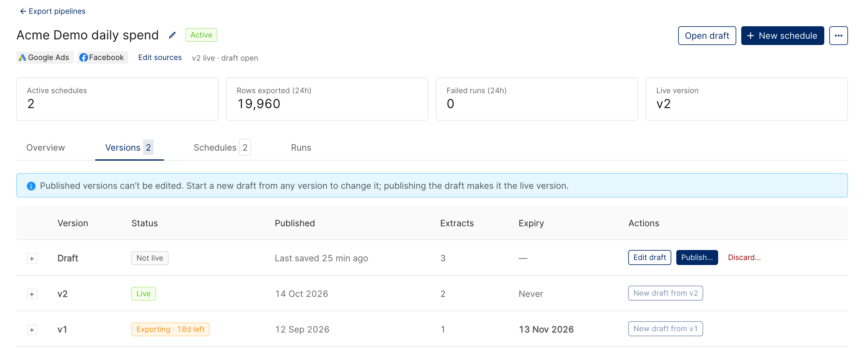Go back to Export pipelines

pos(52,11)
